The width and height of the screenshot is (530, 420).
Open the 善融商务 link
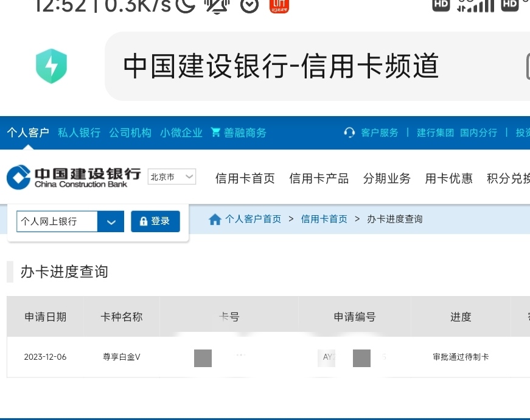245,133
